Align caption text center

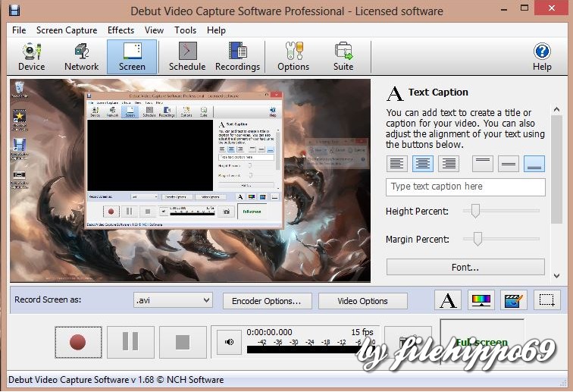pos(423,164)
